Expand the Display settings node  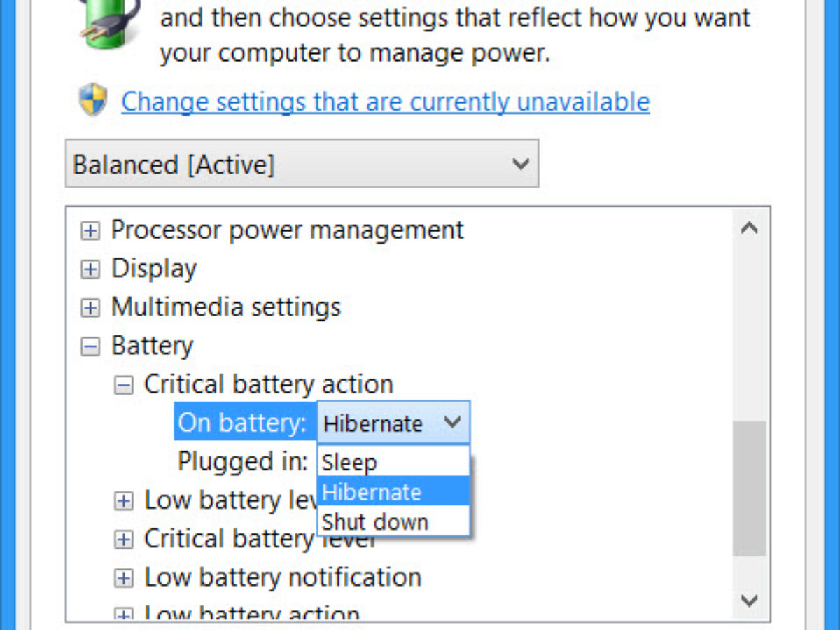tap(90, 269)
